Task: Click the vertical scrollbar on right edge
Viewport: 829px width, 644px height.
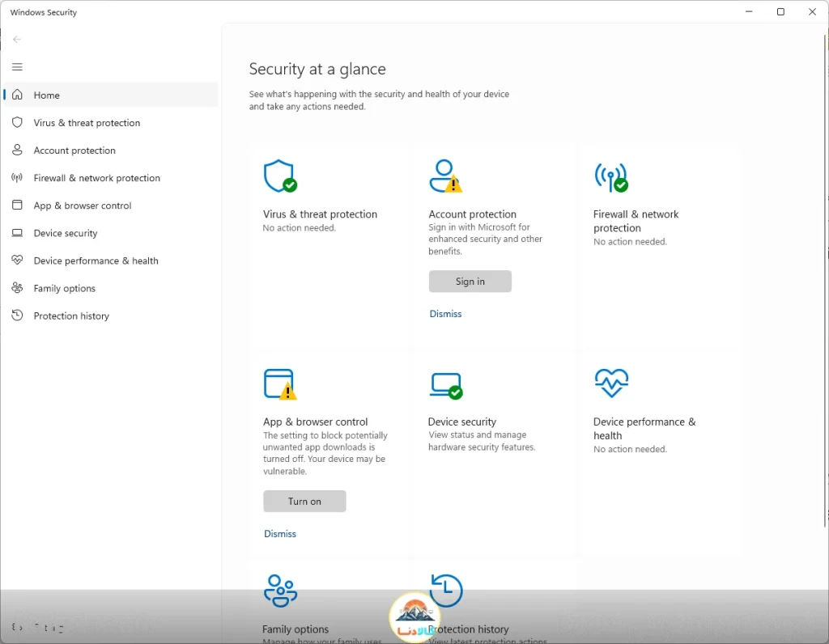Action: pos(825,280)
